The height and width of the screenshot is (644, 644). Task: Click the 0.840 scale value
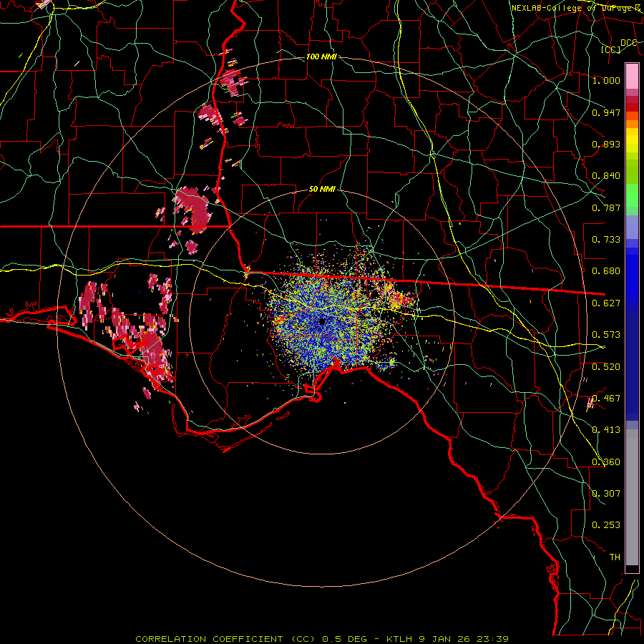606,176
